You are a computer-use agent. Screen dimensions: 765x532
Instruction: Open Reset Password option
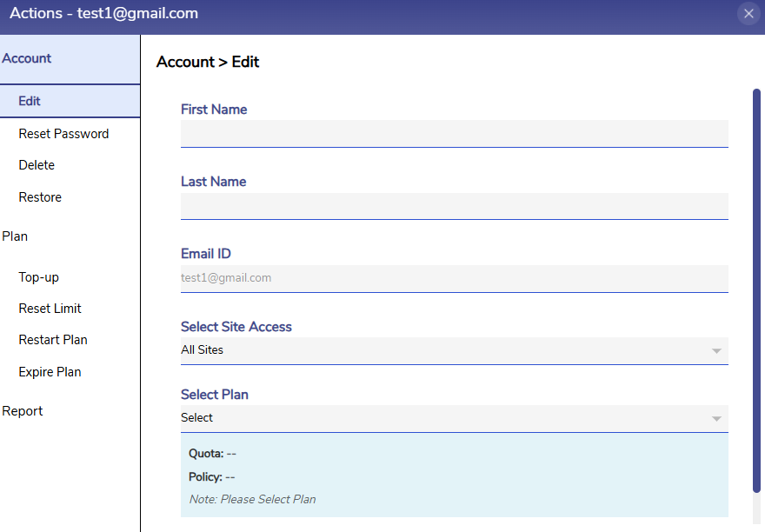pyautogui.click(x=63, y=134)
